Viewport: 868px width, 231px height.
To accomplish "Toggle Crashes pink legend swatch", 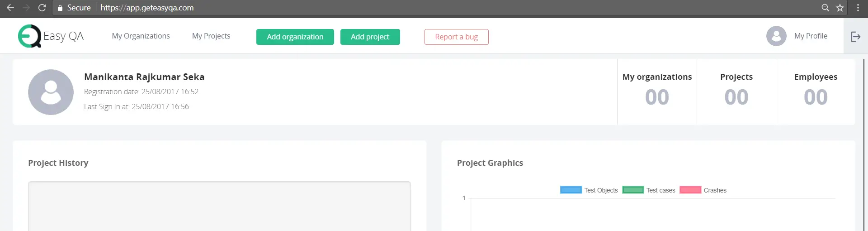I will (690, 190).
